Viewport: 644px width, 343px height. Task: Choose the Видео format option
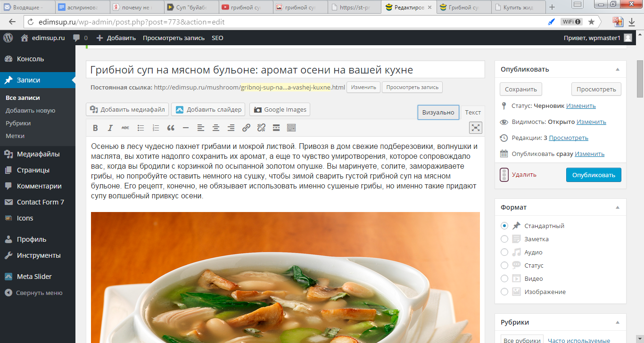coord(504,278)
